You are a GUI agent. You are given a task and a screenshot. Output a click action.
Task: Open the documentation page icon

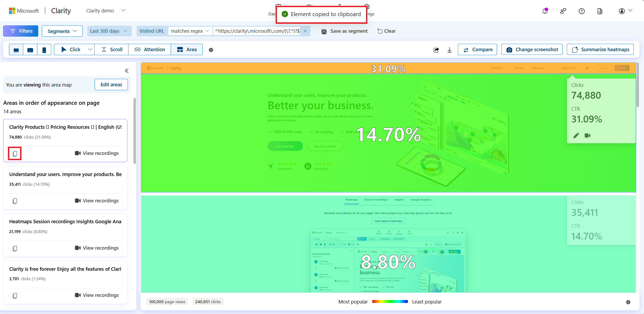pyautogui.click(x=600, y=11)
